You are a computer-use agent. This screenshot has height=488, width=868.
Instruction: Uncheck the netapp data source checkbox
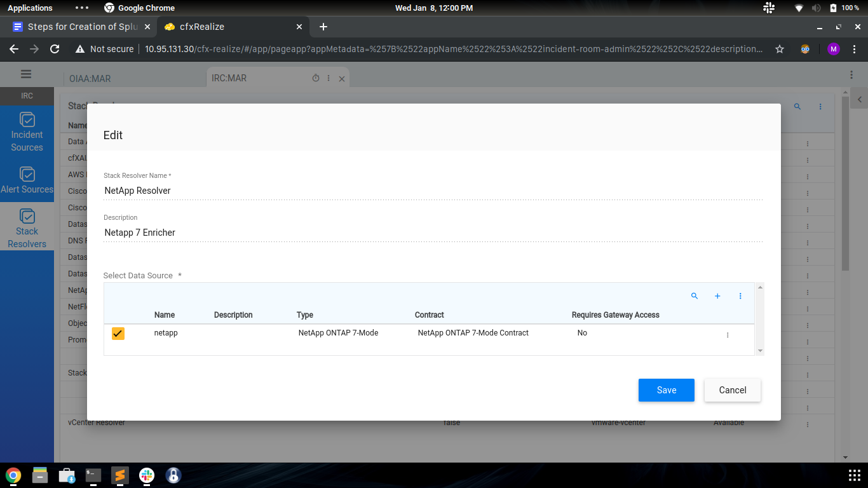pyautogui.click(x=118, y=334)
